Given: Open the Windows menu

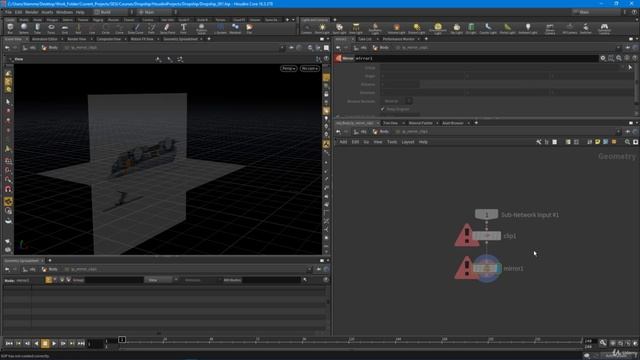Looking at the screenshot, I should point(64,12).
